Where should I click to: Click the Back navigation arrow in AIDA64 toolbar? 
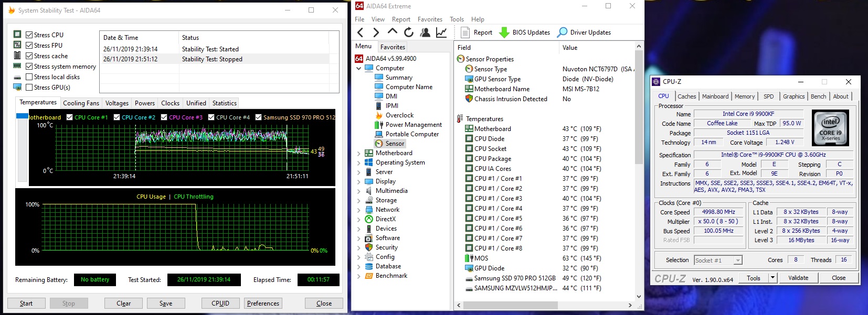pos(360,32)
